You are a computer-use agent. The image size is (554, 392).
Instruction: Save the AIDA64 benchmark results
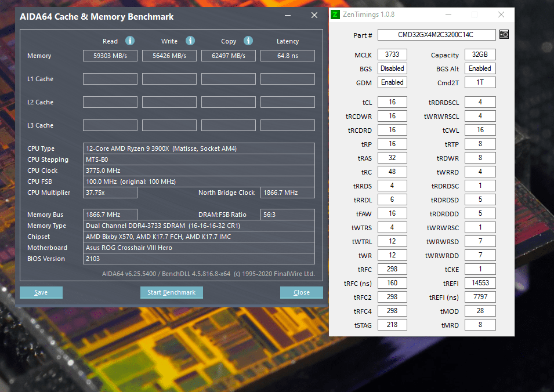41,292
